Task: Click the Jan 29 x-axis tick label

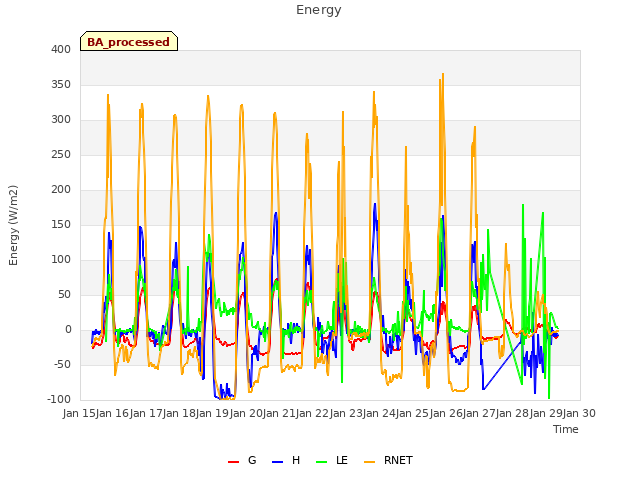Action: pyautogui.click(x=546, y=413)
